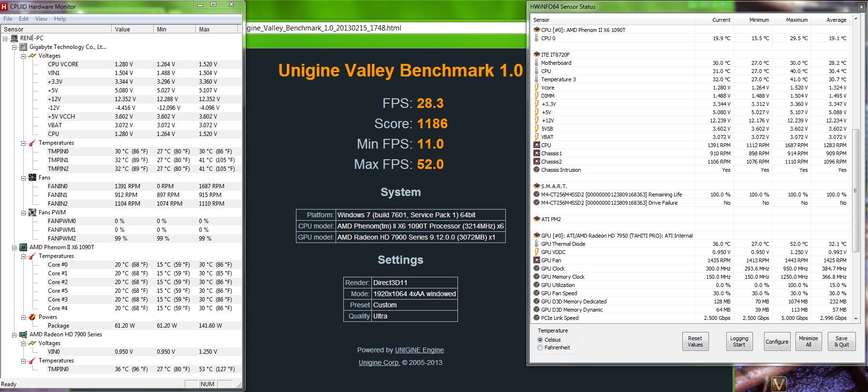Collapse Temperatures under AMD Radeon HD 7900
The image size is (868, 392).
coord(23,361)
